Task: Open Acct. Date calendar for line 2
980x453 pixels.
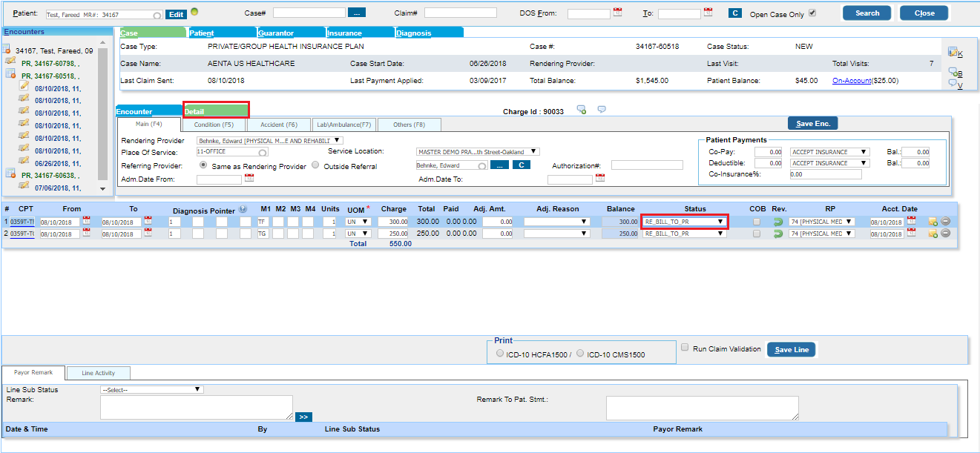Action: click(910, 234)
